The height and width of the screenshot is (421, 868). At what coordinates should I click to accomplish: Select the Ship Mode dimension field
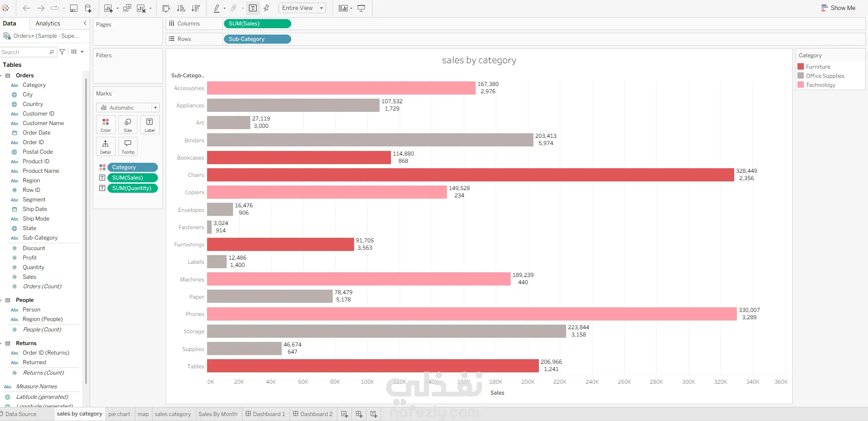click(36, 219)
